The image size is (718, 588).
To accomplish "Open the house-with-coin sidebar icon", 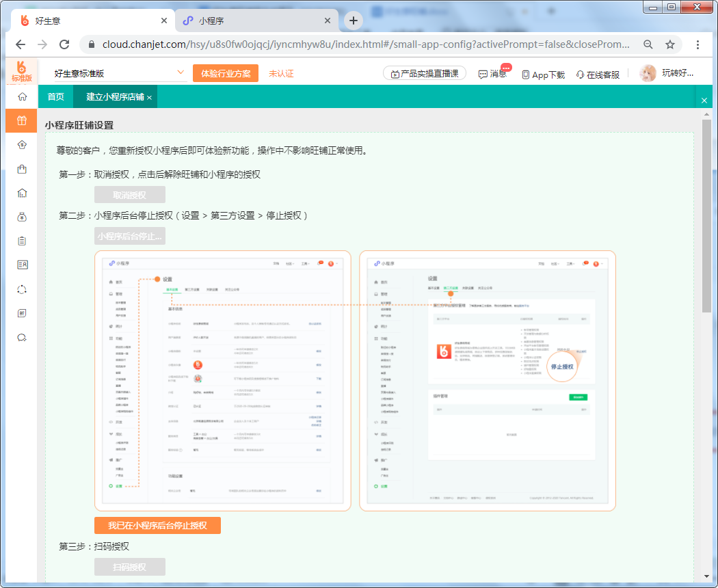I will coord(21,145).
